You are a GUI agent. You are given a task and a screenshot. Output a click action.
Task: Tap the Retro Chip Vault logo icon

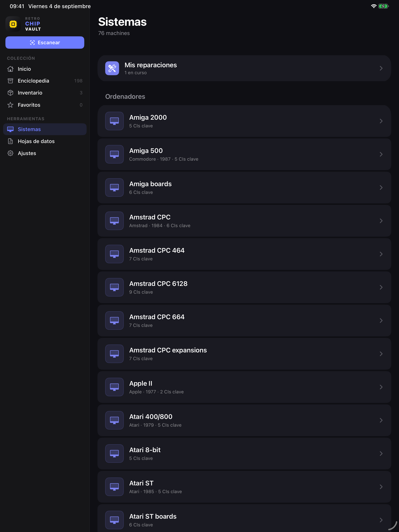(x=13, y=24)
